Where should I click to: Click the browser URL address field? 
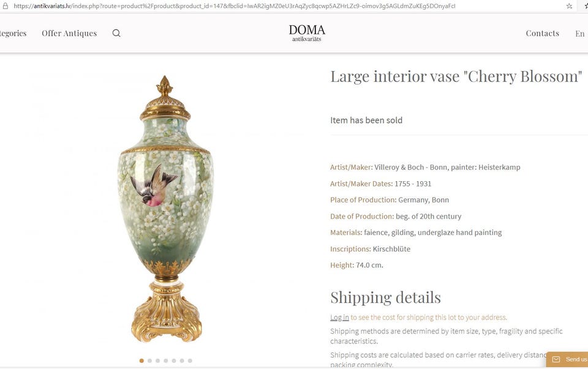pos(285,6)
